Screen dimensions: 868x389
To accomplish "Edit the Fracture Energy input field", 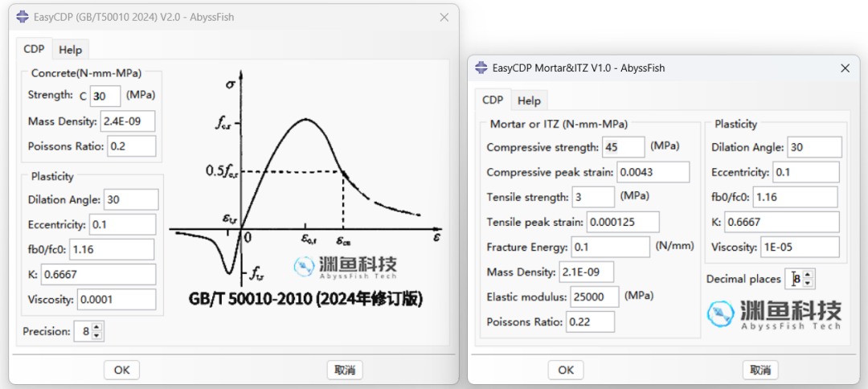I will pos(611,247).
